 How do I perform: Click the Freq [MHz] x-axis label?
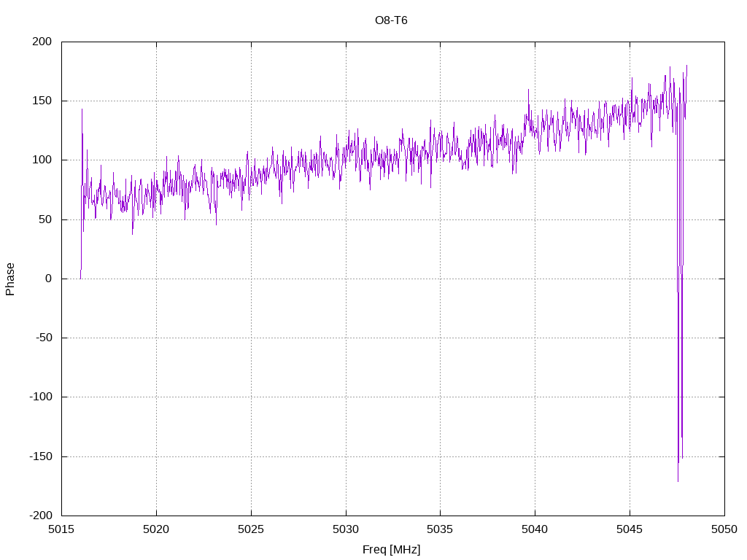[x=391, y=549]
